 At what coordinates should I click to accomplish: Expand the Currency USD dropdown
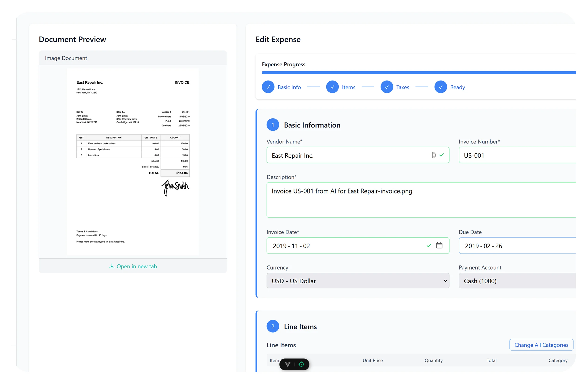tap(358, 281)
